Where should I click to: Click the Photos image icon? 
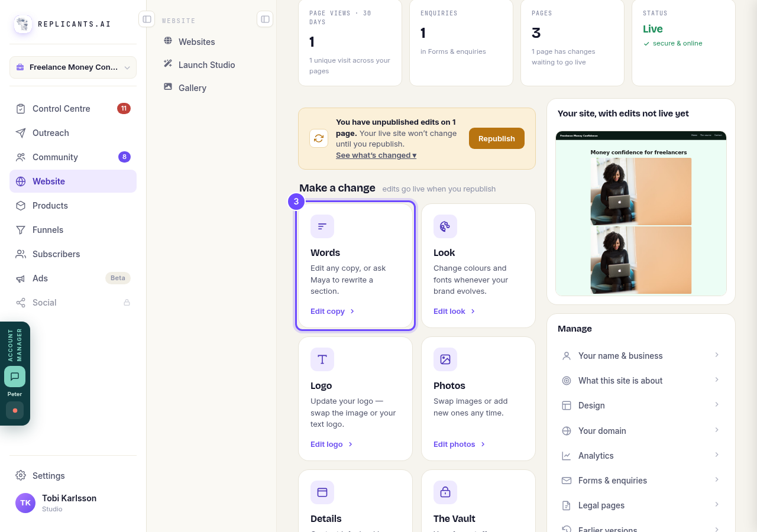(x=445, y=359)
